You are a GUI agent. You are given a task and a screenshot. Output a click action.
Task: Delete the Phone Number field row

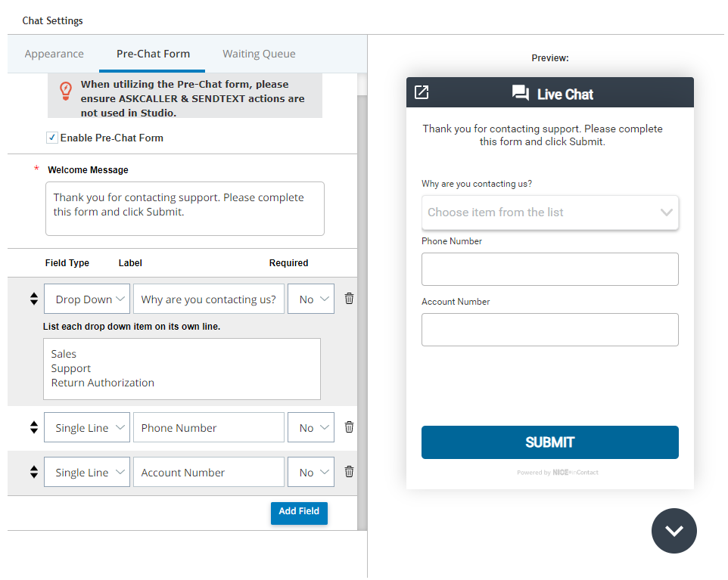[349, 427]
